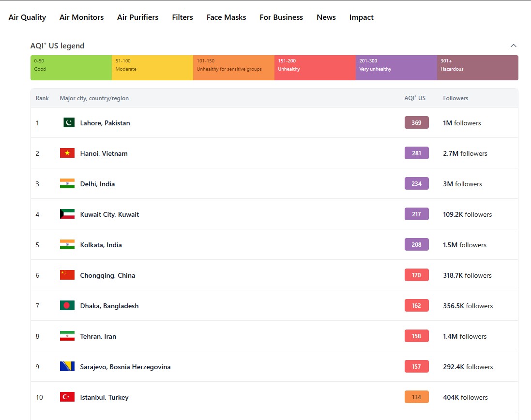Image resolution: width=531 pixels, height=420 pixels.
Task: Click Lahore's 369 AQI badge
Action: [x=416, y=123]
